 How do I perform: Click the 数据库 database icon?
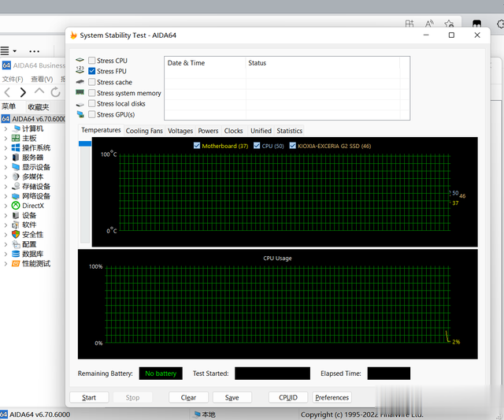coord(16,254)
